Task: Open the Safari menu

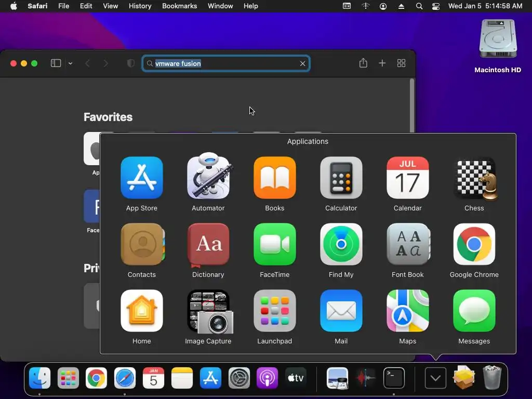Action: (37, 6)
